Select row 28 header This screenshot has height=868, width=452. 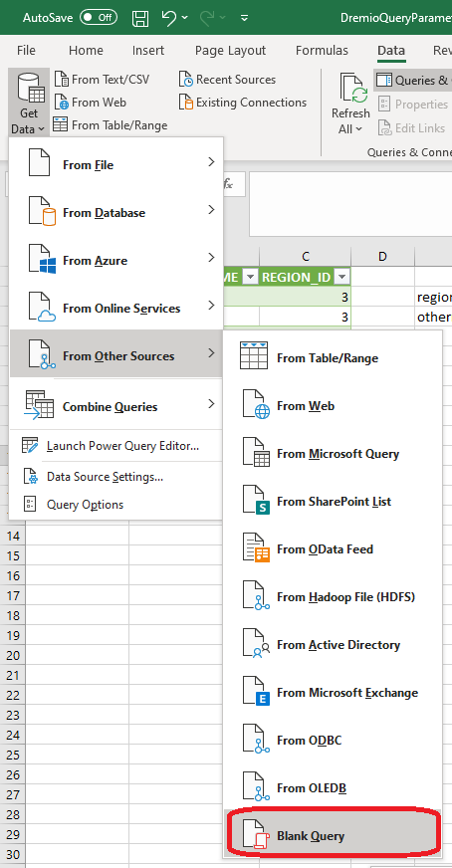pyautogui.click(x=13, y=814)
